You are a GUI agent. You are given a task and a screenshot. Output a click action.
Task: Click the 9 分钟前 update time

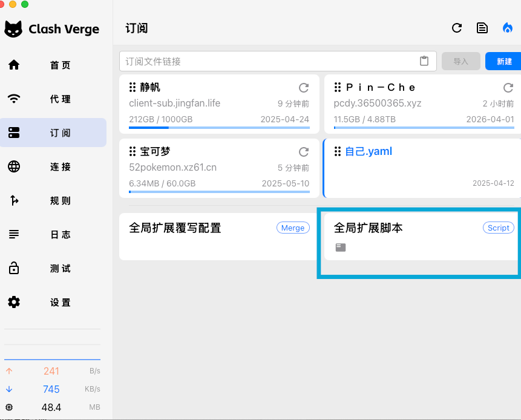pos(293,103)
